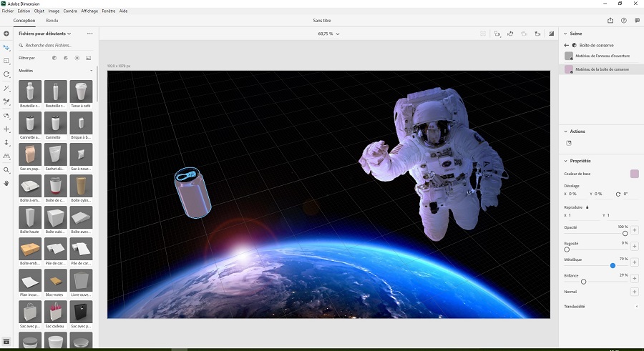
Task: Filter assets by lights icon
Action: (77, 58)
